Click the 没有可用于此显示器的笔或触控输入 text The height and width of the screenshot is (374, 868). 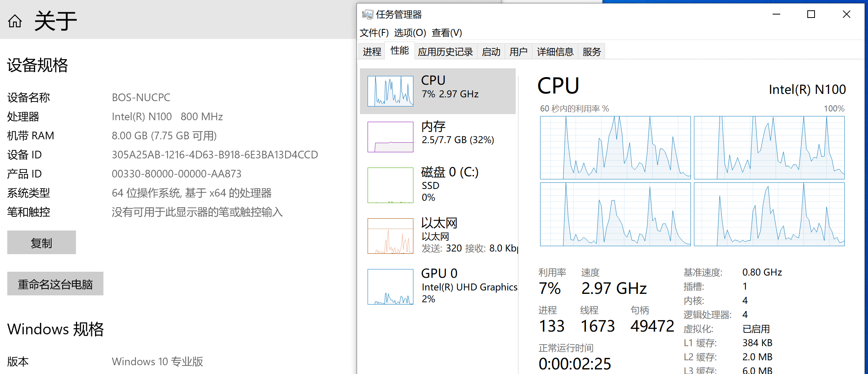pyautogui.click(x=197, y=212)
